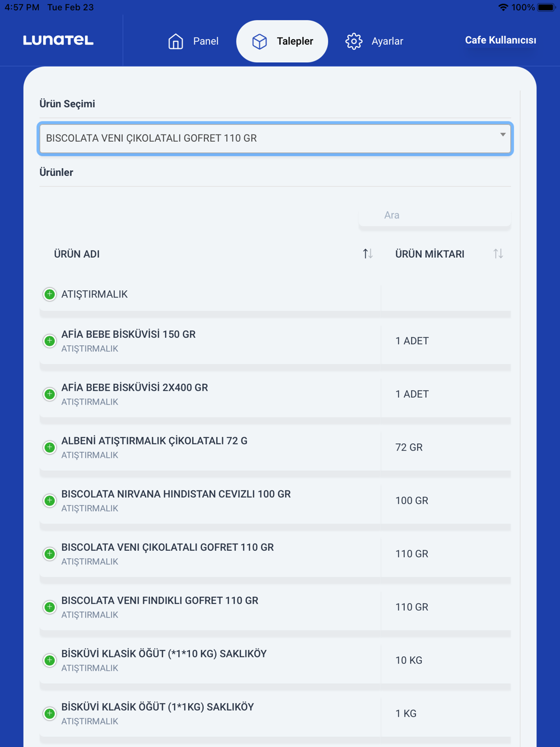Add AFİA BEBE BİSKÜVİSİ 2X400 GR plus icon
Image resolution: width=560 pixels, height=747 pixels.
click(50, 394)
